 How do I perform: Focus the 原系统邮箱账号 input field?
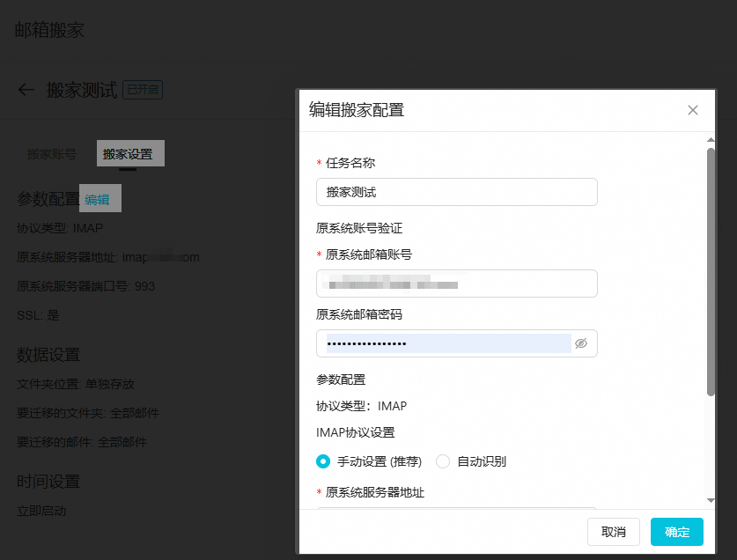click(456, 284)
